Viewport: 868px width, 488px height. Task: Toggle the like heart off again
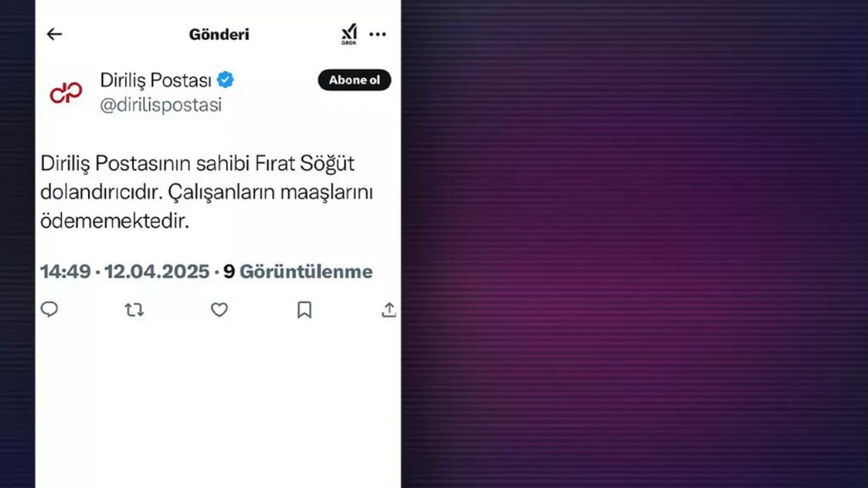pyautogui.click(x=219, y=310)
